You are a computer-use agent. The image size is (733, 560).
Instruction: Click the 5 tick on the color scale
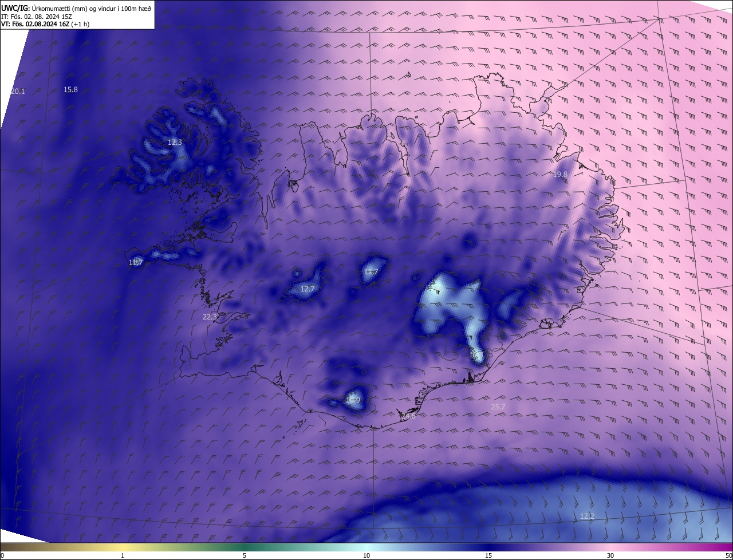245,556
